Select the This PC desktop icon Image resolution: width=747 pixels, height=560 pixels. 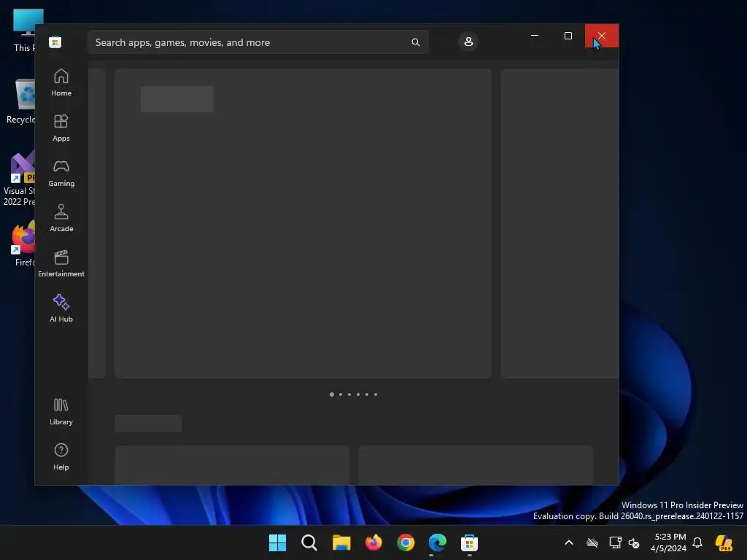click(x=24, y=31)
